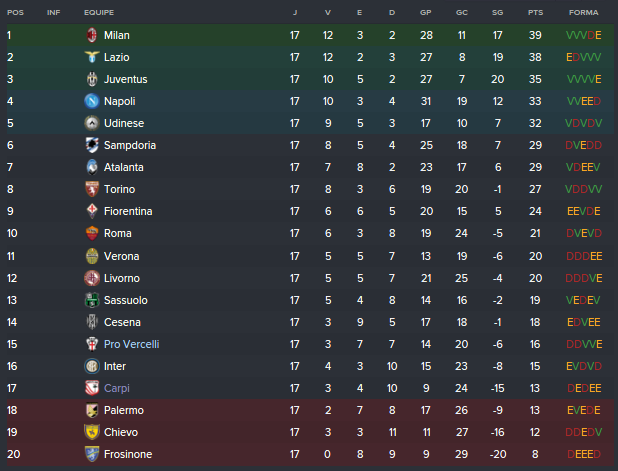The height and width of the screenshot is (471, 618).
Task: Open Pro Vercelli team page
Action: coord(131,344)
